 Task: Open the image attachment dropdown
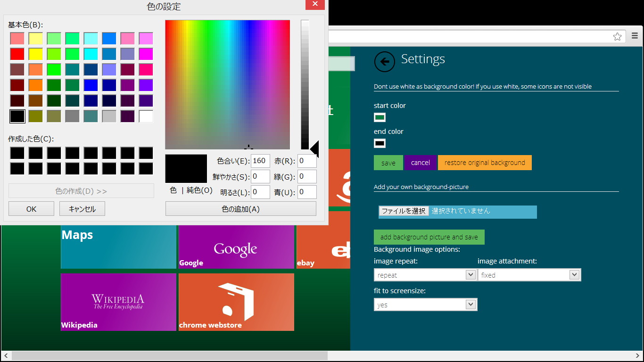529,275
